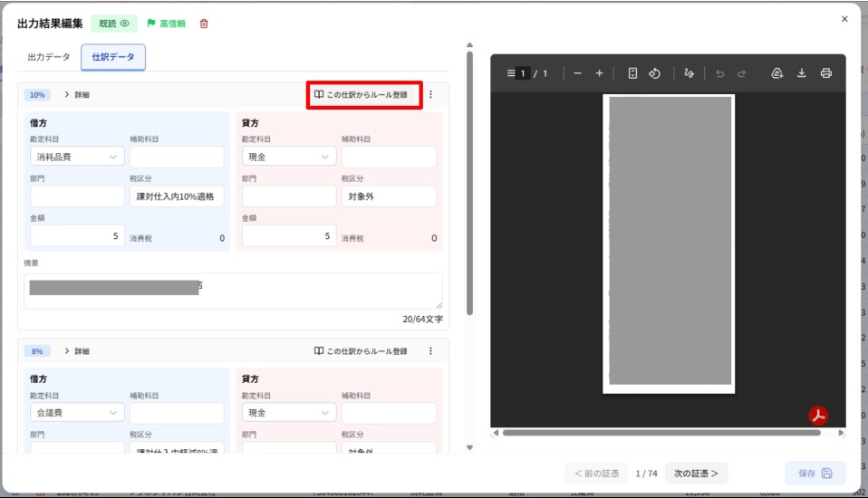Click debit 補助科目 field in 10% entry
Image resolution: width=868 pixels, height=498 pixels.
177,157
